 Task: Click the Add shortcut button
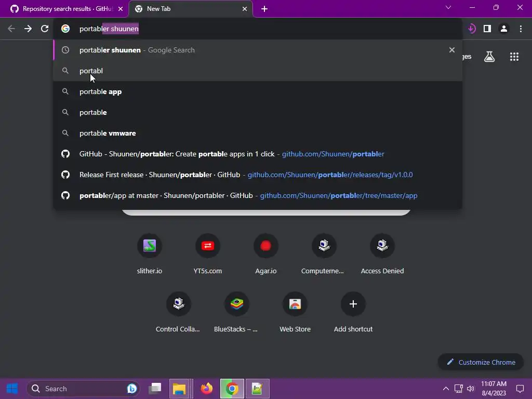point(353,312)
